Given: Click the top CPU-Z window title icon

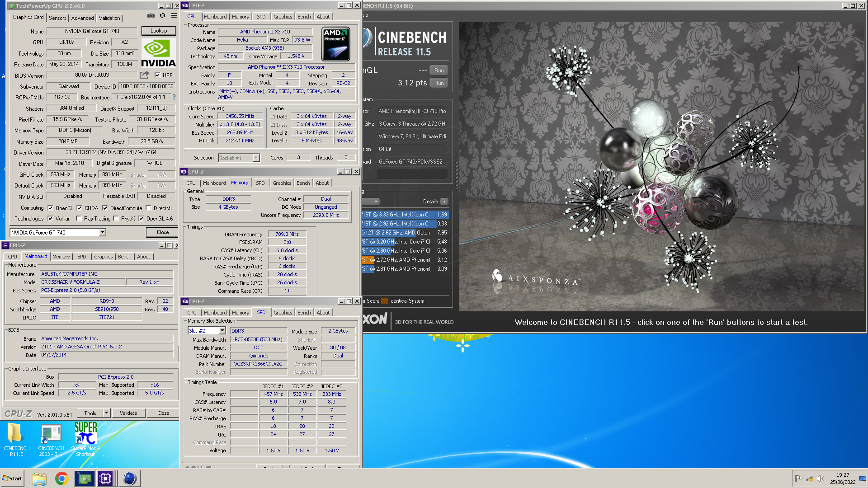Looking at the screenshot, I should click(x=185, y=5).
